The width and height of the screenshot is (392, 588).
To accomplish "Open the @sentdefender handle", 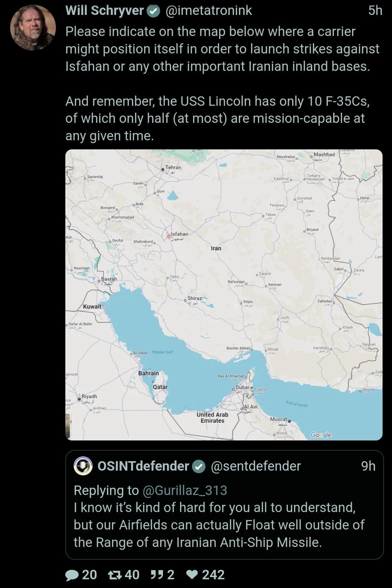I will 256,466.
